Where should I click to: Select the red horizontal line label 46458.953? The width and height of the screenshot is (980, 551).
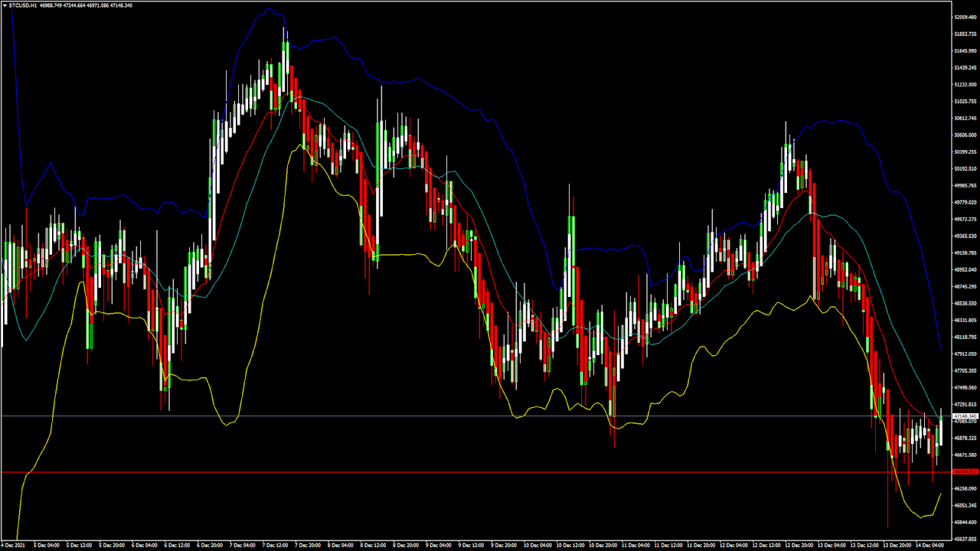click(x=965, y=471)
